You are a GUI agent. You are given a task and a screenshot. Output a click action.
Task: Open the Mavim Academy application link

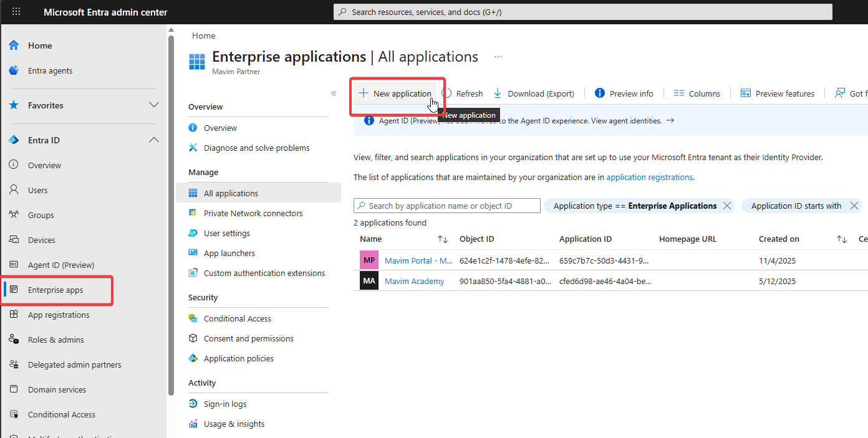click(414, 281)
